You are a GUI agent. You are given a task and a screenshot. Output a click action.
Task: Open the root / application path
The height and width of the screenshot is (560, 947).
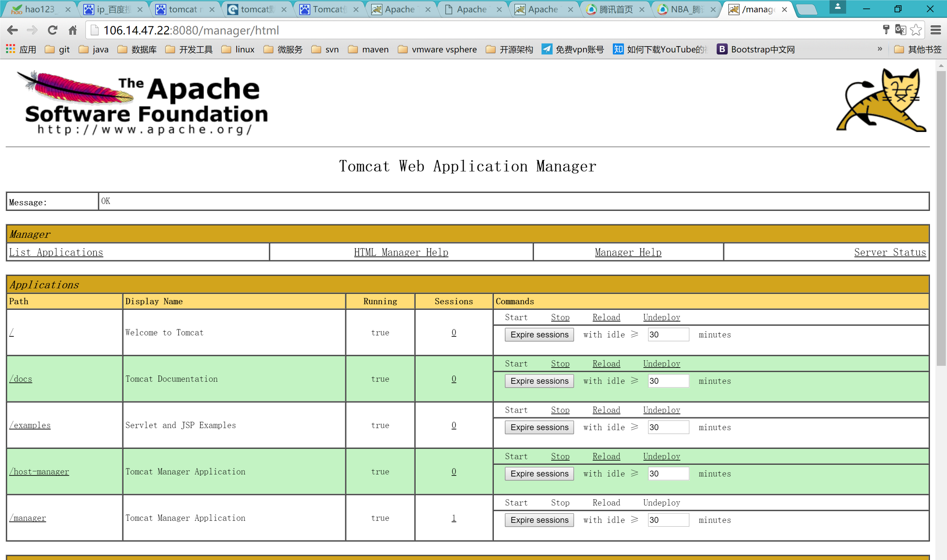11,333
